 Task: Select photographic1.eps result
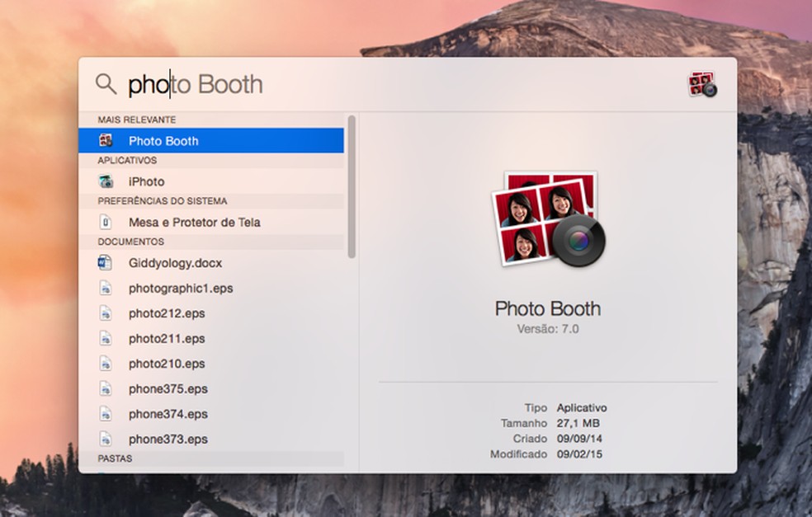(211, 289)
